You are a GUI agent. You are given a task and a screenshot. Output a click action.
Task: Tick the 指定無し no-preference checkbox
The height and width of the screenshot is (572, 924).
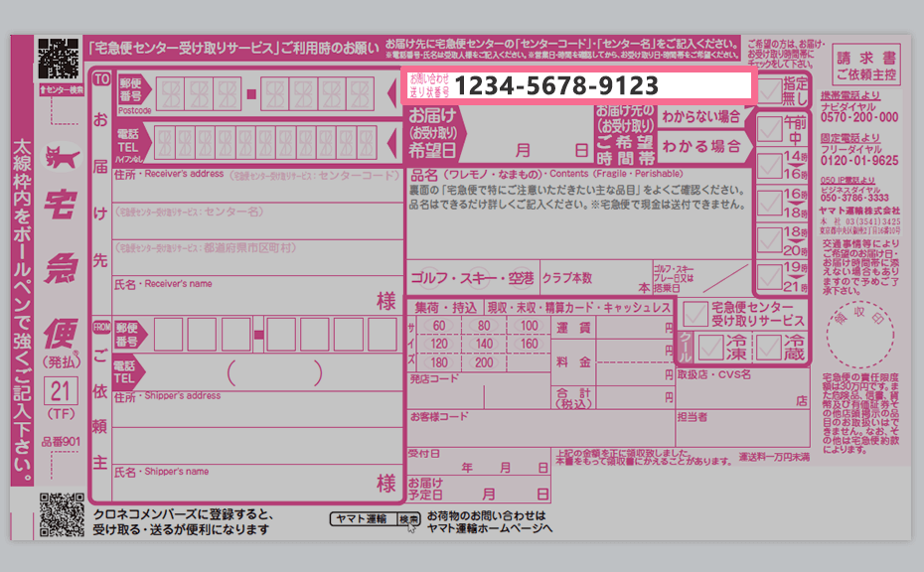pyautogui.click(x=770, y=88)
